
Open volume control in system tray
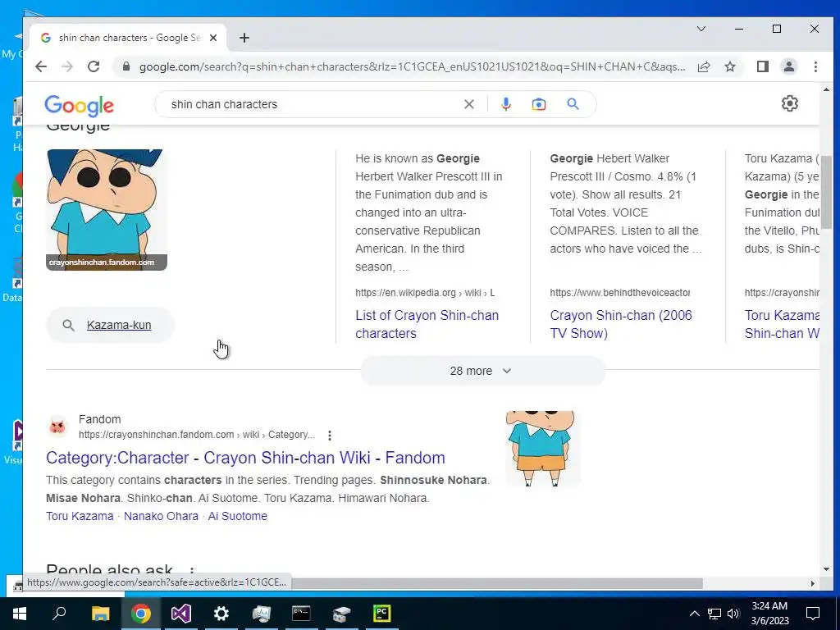(x=733, y=614)
